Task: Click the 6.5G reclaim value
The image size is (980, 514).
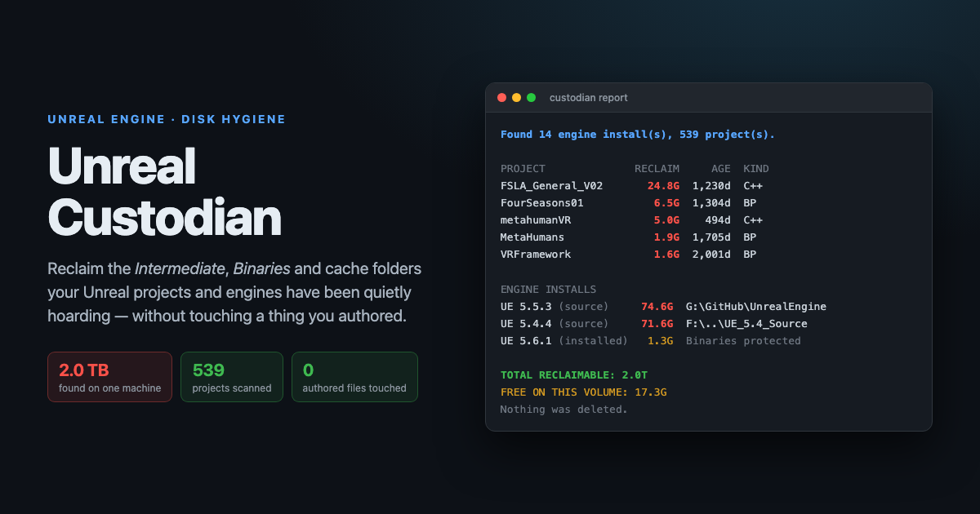Action: [x=666, y=203]
